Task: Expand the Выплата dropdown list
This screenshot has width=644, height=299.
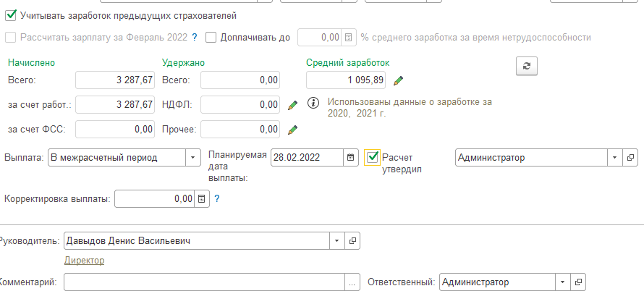Action: pyautogui.click(x=193, y=157)
